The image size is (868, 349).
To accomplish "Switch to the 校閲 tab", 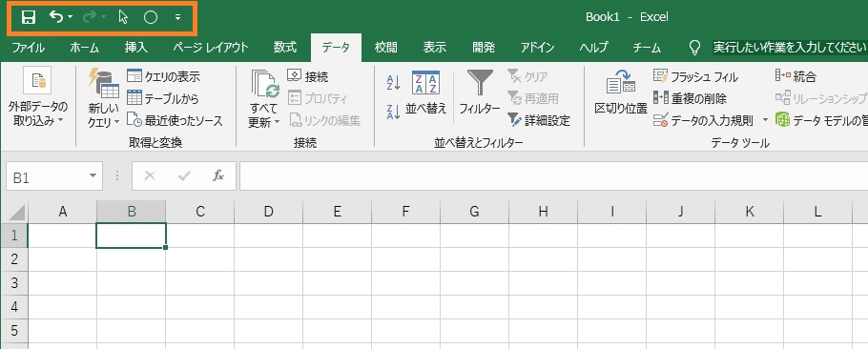I will click(386, 48).
